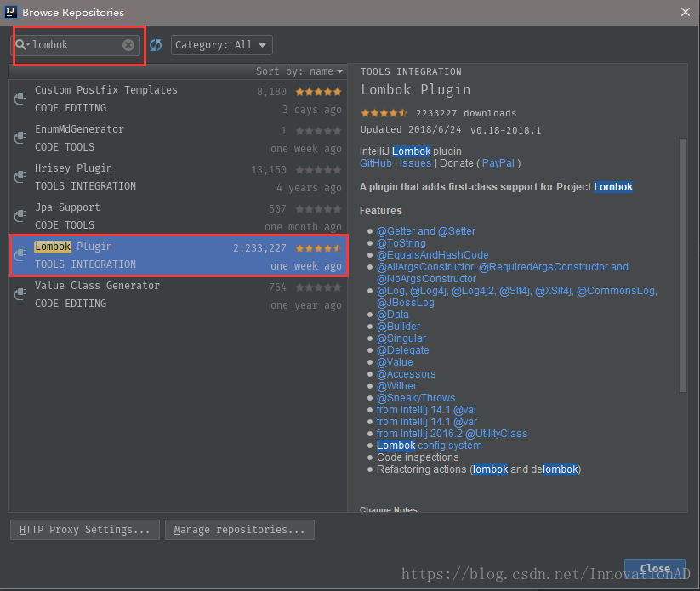Screen dimensions: 700x591
Task: Open the @JBossLog link
Action: 406,303
